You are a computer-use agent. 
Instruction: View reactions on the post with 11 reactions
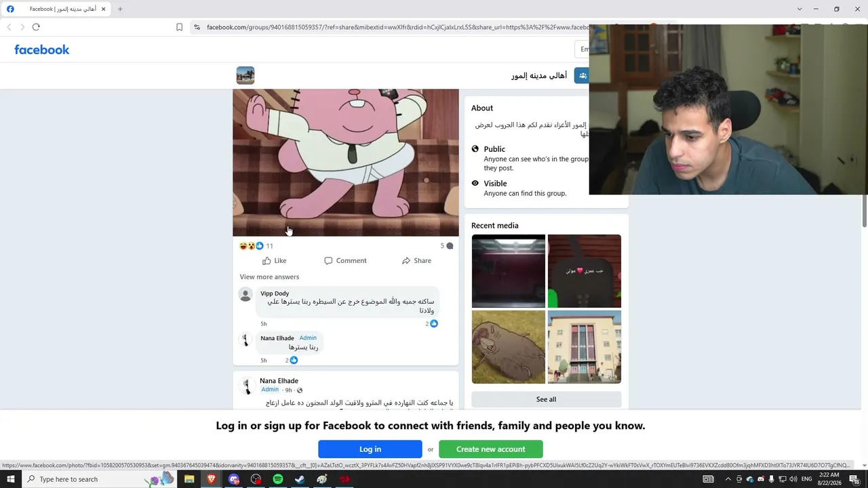tap(256, 246)
